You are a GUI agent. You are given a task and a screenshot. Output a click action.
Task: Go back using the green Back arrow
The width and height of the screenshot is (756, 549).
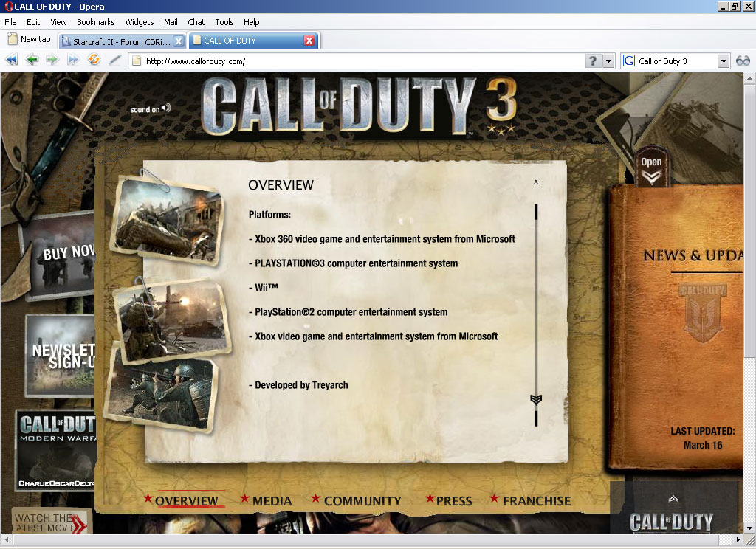click(32, 61)
